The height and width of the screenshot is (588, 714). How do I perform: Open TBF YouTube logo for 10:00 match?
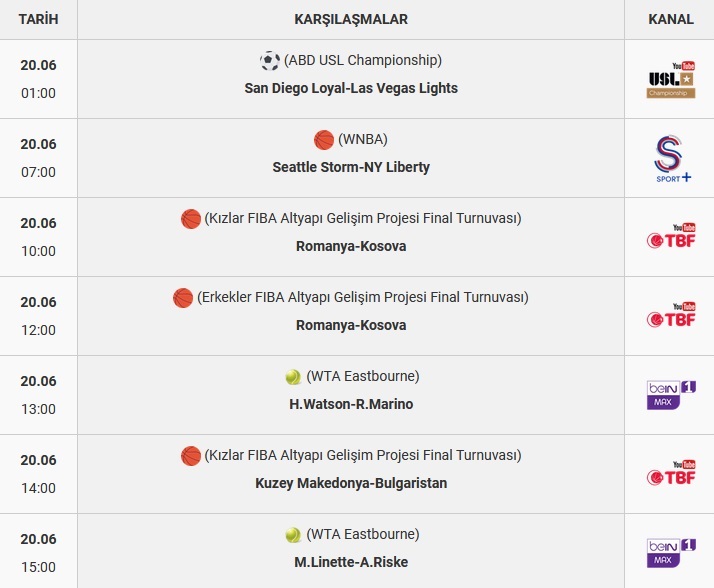coord(671,236)
